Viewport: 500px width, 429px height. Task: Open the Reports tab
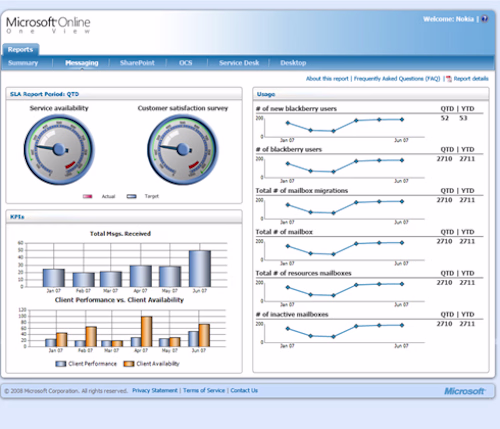click(21, 50)
